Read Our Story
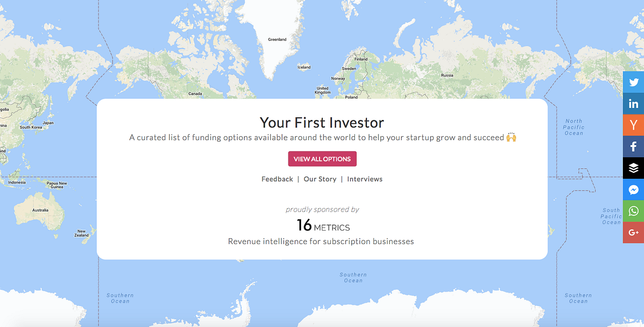644x327 pixels. click(320, 179)
